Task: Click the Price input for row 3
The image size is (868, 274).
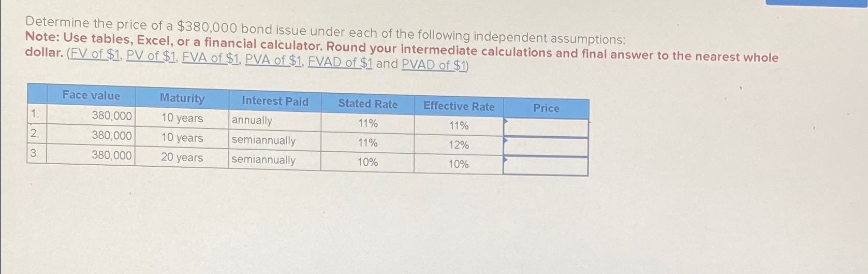Action: coord(546,166)
